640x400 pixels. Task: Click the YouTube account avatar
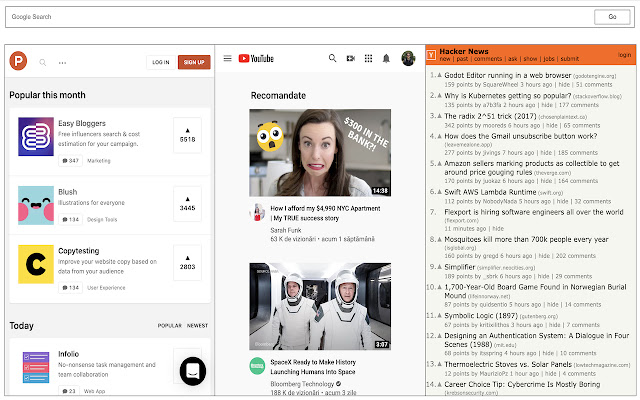coord(408,59)
